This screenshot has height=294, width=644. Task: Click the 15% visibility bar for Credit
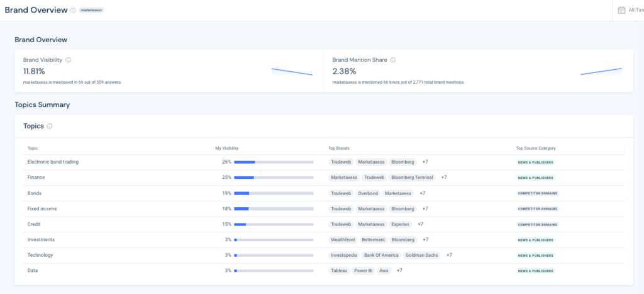point(274,225)
